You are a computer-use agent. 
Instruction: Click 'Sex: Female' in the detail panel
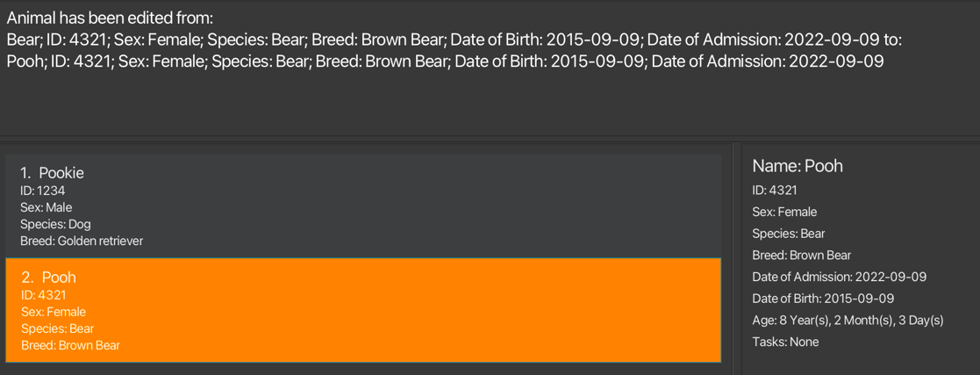click(784, 212)
